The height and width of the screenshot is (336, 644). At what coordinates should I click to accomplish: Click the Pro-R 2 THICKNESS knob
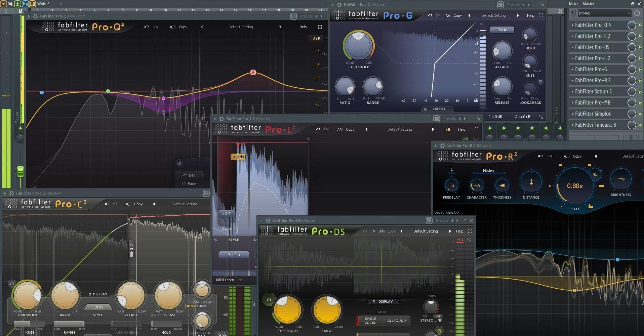(502, 185)
